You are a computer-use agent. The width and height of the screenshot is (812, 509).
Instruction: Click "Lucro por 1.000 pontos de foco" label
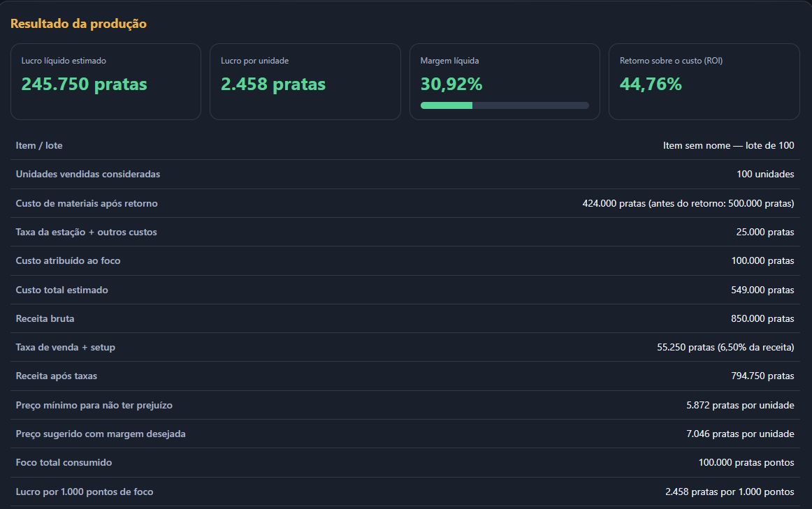click(85, 492)
